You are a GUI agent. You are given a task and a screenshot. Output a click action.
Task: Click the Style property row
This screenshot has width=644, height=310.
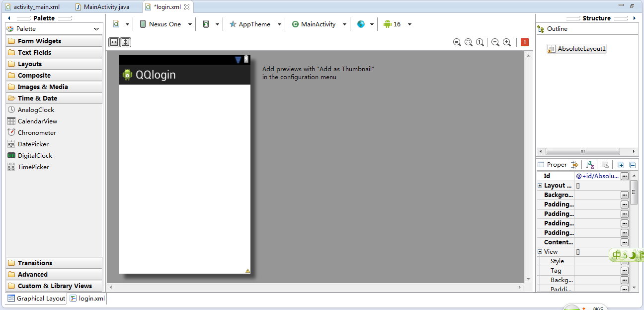583,261
